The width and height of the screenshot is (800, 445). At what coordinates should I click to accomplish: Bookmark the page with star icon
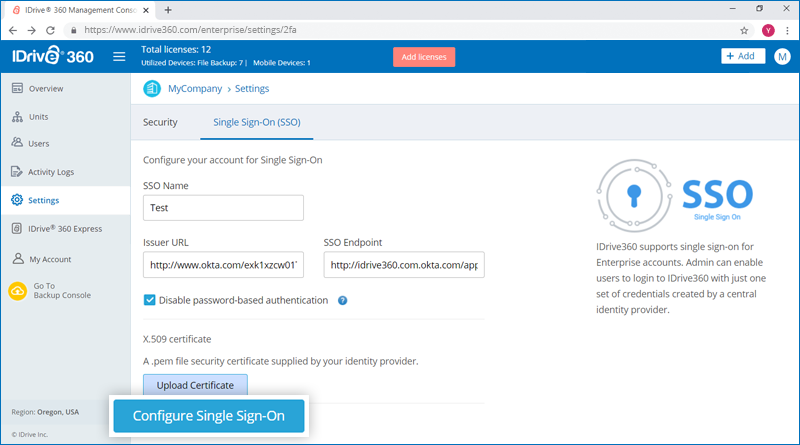744,30
